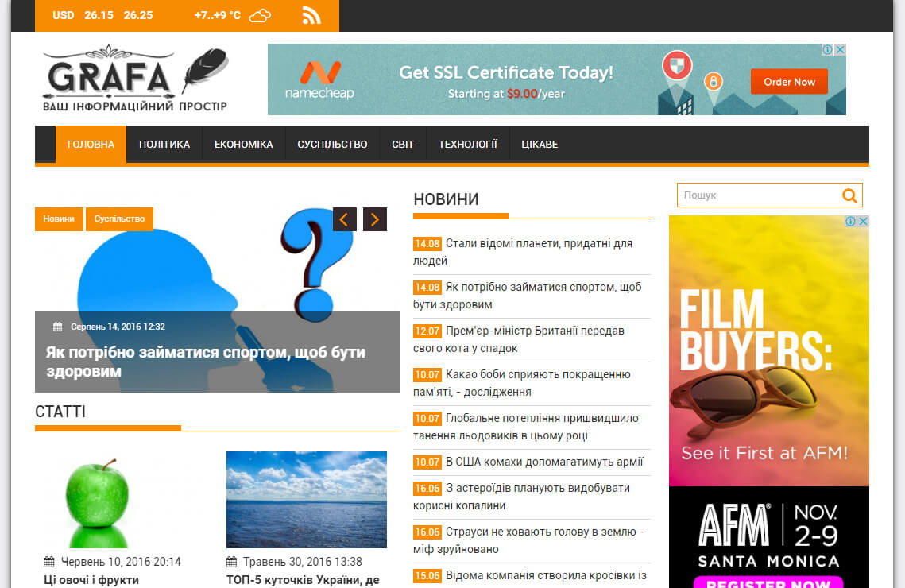Click the 12.07 date badge
Screen dimensions: 905x588
coord(427,331)
